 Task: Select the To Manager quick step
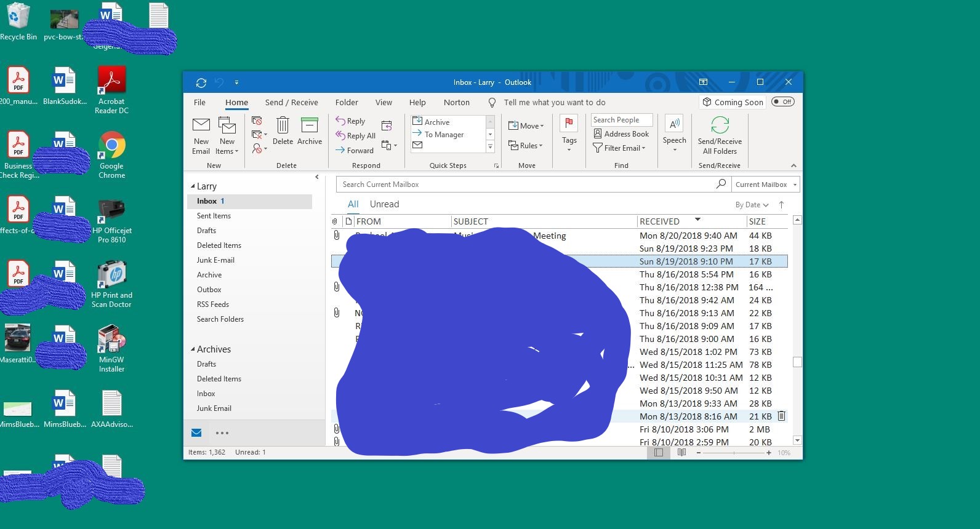click(x=438, y=134)
